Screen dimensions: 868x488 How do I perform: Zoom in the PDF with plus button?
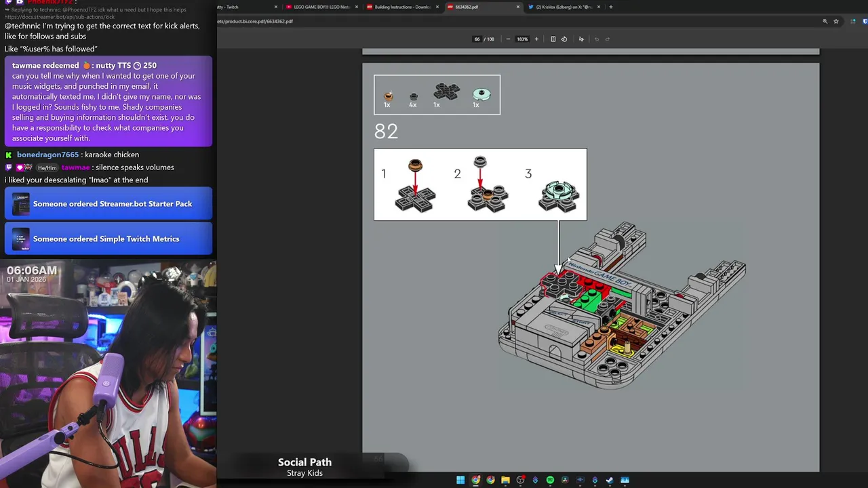tap(536, 39)
